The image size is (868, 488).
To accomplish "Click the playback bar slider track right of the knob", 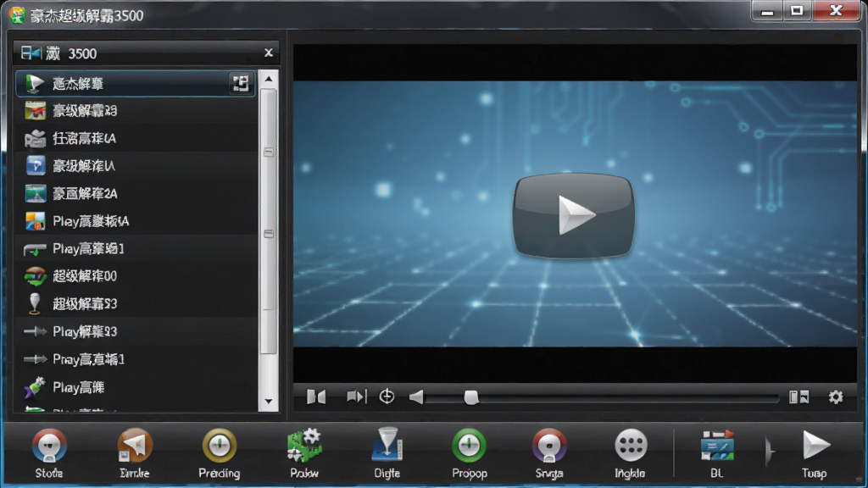I will [629, 398].
